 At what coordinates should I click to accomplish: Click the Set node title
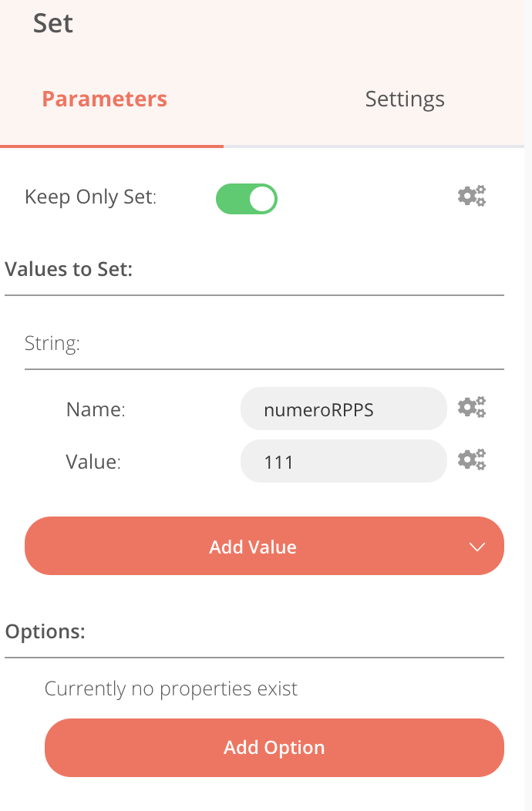53,24
